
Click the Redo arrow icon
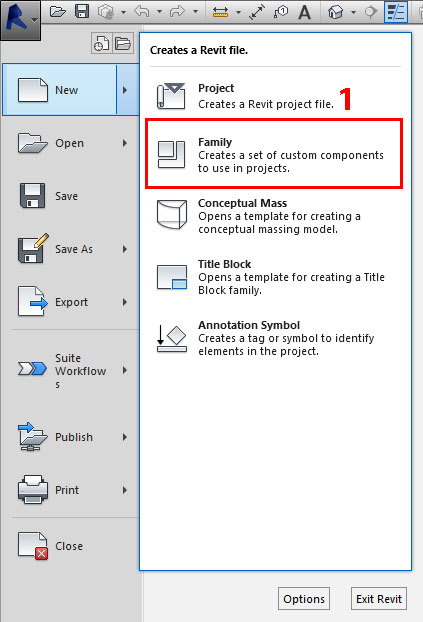(x=177, y=12)
